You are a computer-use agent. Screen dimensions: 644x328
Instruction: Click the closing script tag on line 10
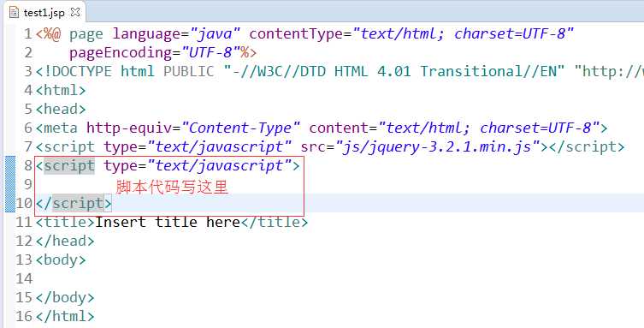(x=74, y=204)
